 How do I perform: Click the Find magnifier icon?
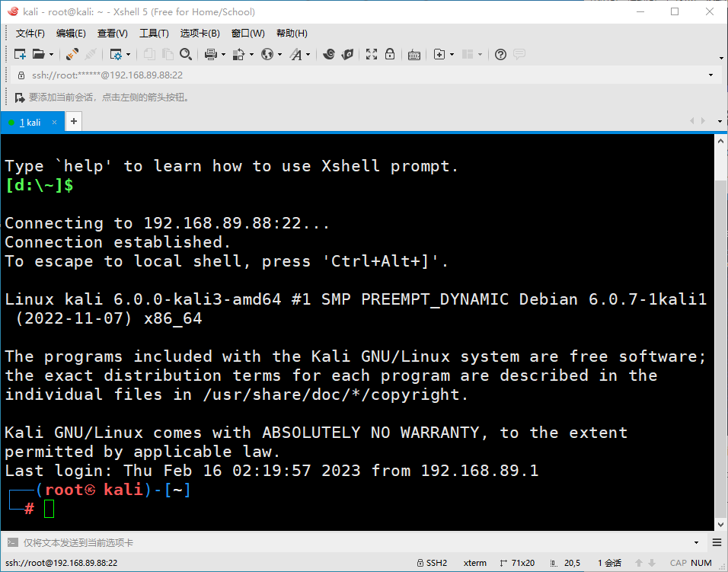(186, 54)
